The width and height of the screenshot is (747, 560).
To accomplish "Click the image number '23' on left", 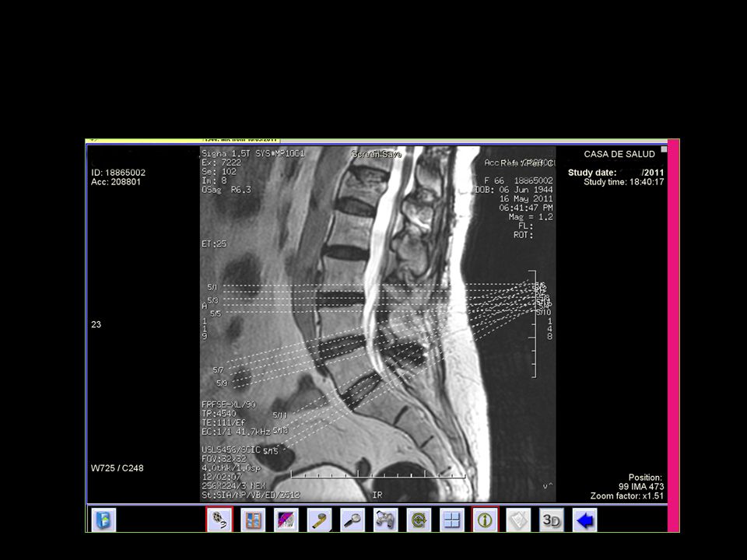I will [x=96, y=324].
